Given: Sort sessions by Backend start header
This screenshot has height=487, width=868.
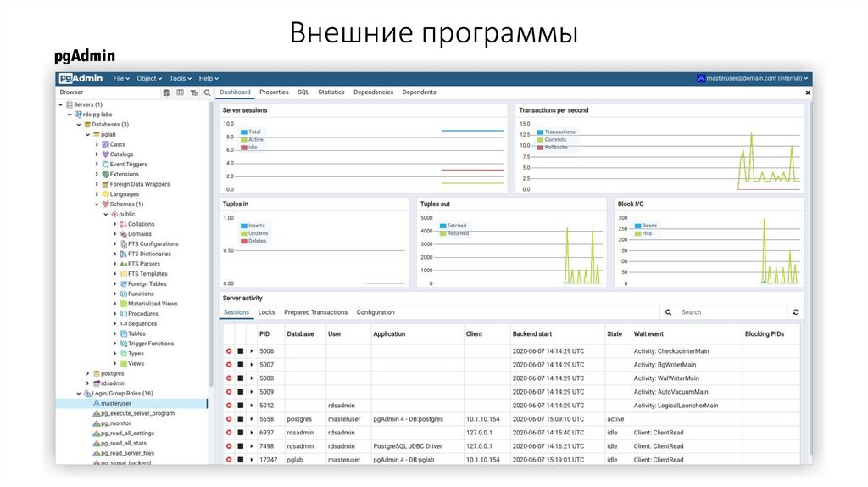Looking at the screenshot, I should [532, 334].
